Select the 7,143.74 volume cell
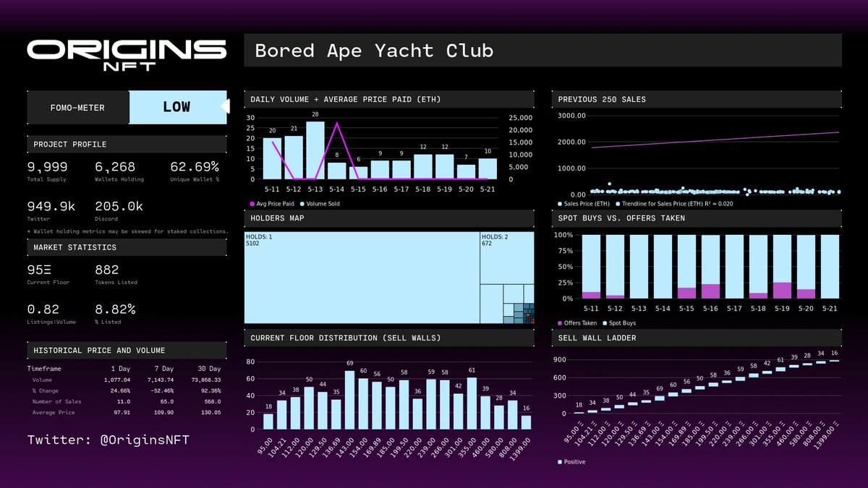 click(x=161, y=380)
